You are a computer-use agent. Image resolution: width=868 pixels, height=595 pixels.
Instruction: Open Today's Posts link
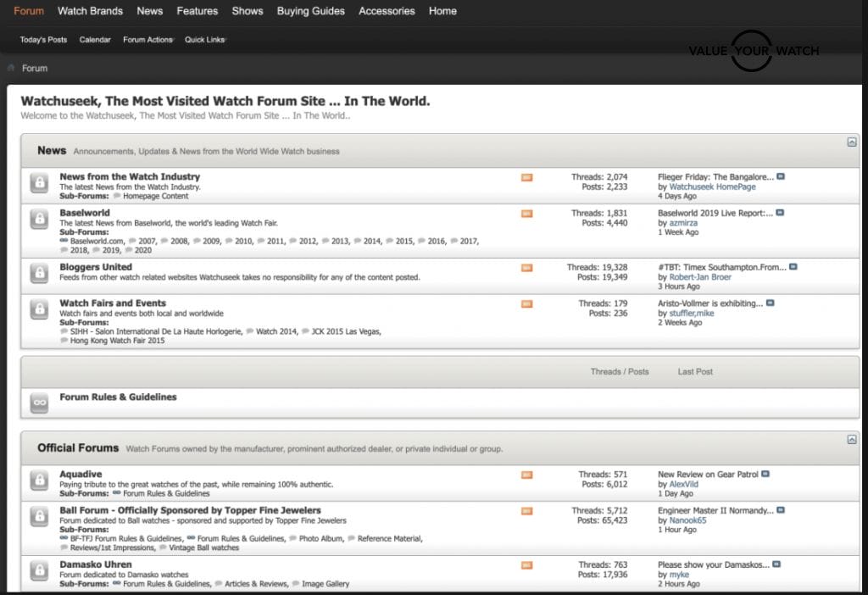point(43,40)
